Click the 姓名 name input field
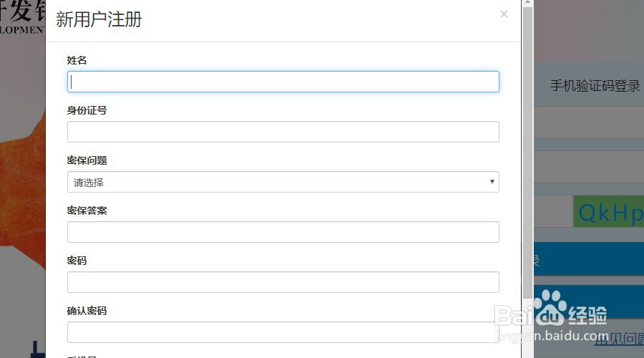Screen dimensions: 644x358 (283, 82)
